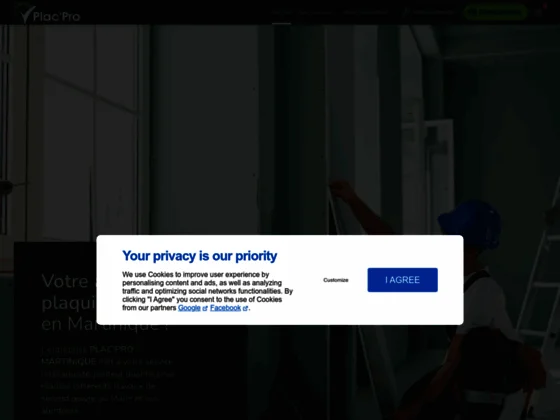Select the second header navigation item
The width and height of the screenshot is (560, 420).
click(315, 12)
